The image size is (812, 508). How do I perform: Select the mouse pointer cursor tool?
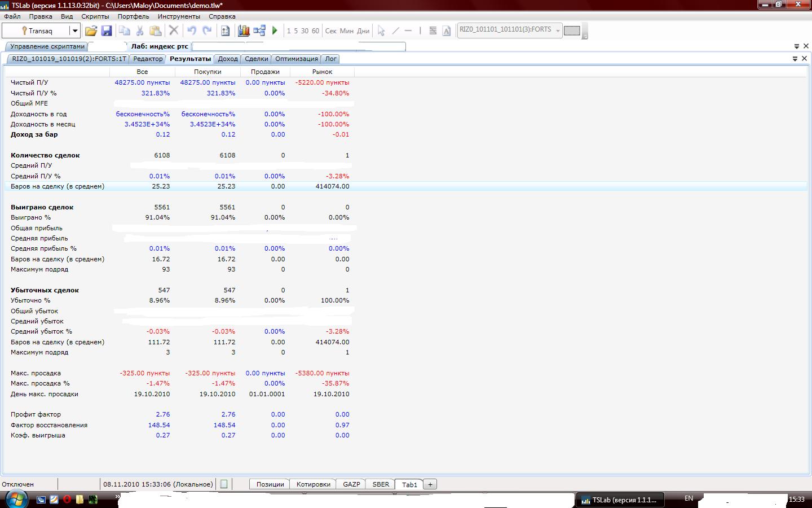pos(381,31)
